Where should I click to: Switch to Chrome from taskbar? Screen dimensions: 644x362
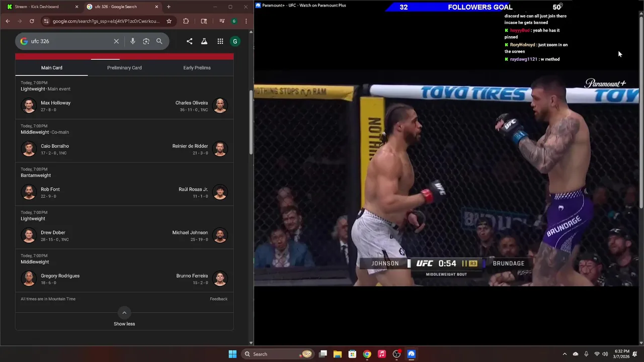[367, 354]
